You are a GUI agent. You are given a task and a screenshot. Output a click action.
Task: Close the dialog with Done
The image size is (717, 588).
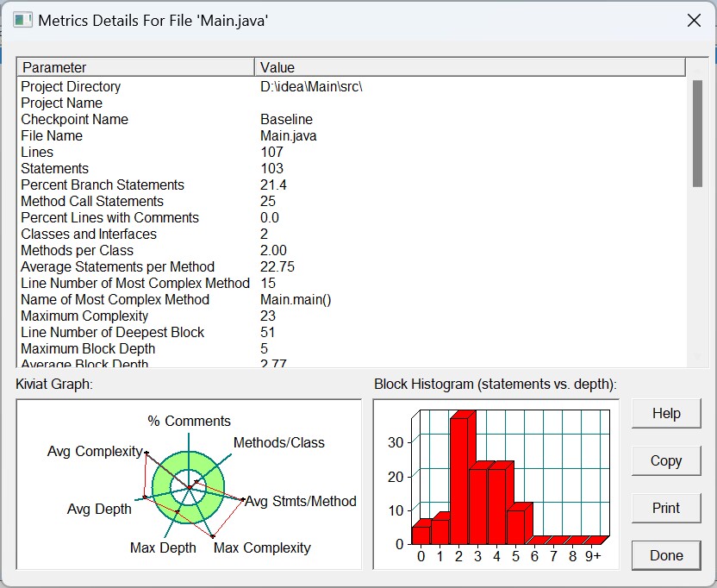666,555
